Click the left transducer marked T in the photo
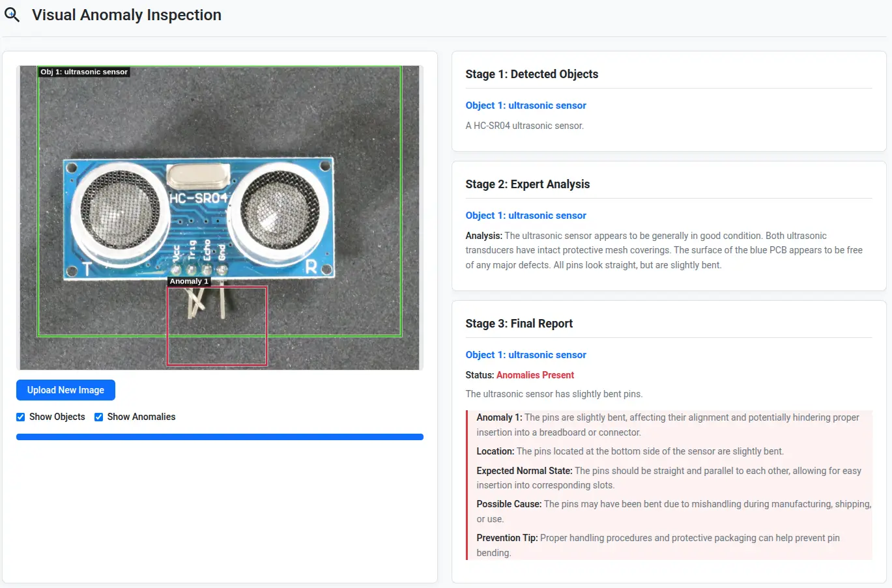The height and width of the screenshot is (588, 892). click(119, 210)
